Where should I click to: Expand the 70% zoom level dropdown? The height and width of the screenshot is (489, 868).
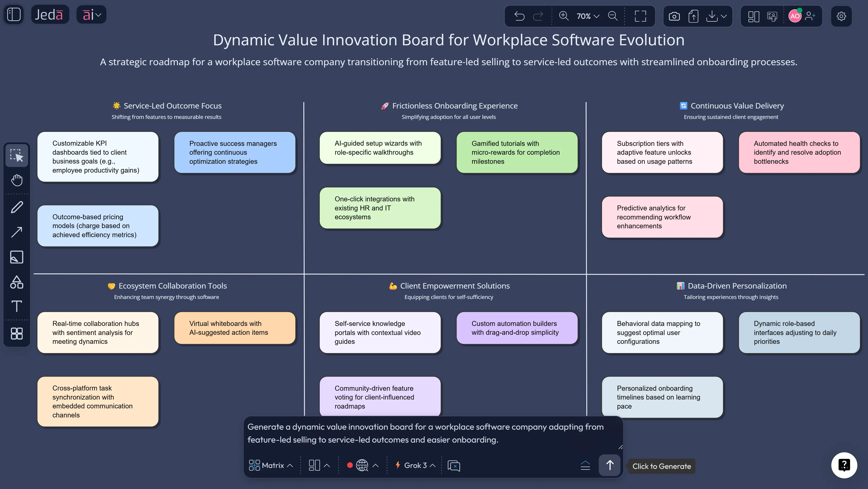pyautogui.click(x=588, y=16)
